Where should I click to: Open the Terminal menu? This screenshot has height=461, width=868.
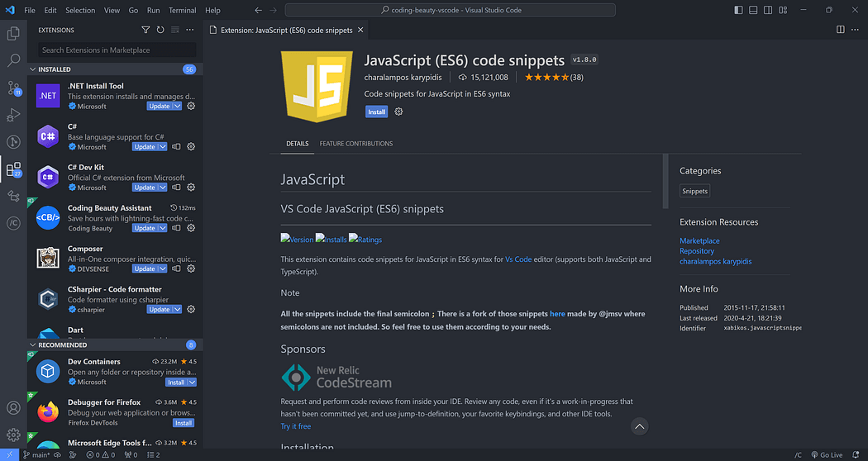click(182, 10)
